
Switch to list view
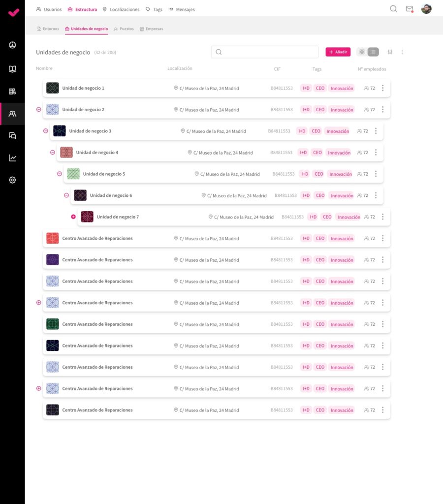pyautogui.click(x=373, y=52)
